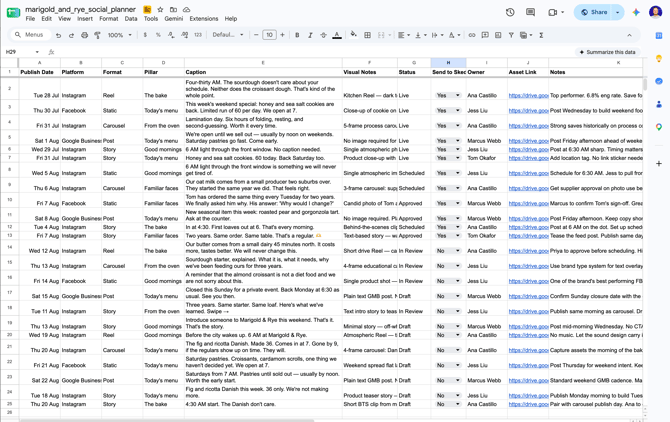Viewport: 670px width, 422px height.
Task: Print the spreadsheet using the printer icon
Action: pyautogui.click(x=85, y=35)
